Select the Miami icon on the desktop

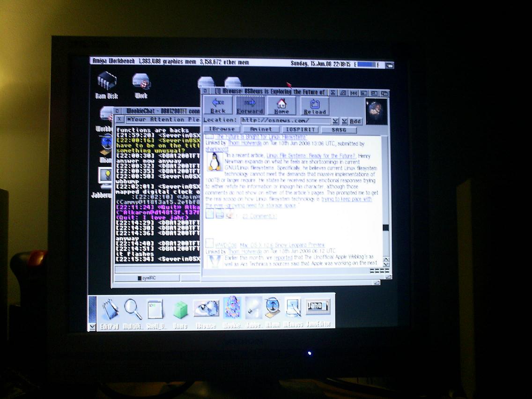[106, 148]
